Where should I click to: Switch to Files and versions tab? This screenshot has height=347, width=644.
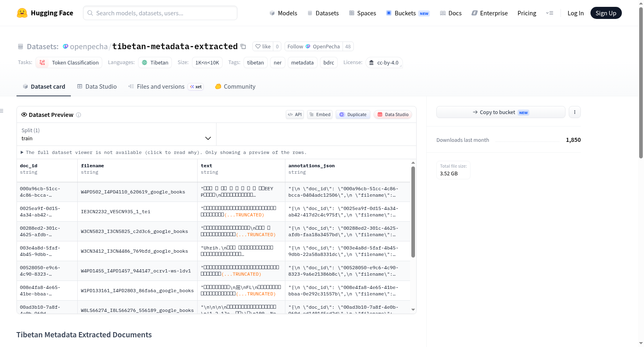165,87
